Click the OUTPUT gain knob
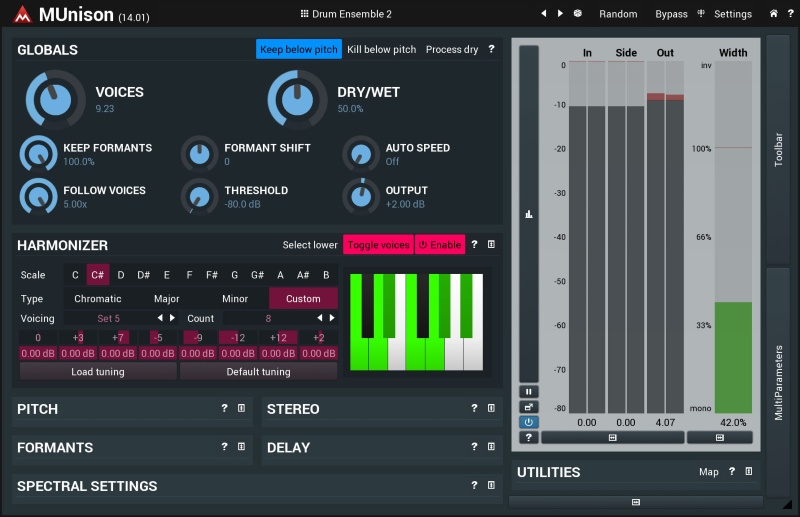 (361, 196)
